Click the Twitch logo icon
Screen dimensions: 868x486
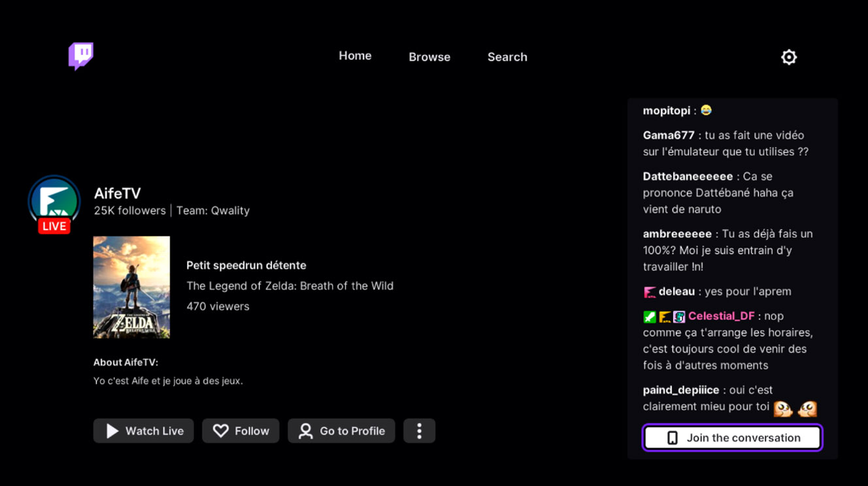[81, 56]
